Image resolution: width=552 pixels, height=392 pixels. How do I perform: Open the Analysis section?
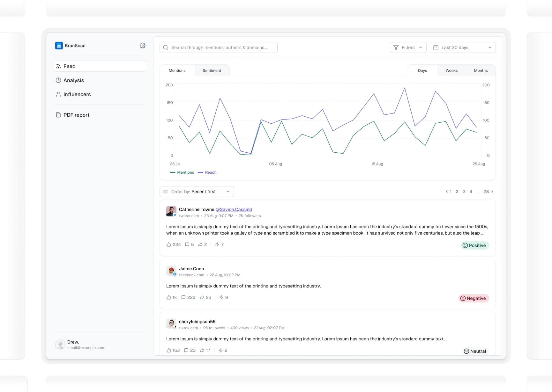click(100, 80)
